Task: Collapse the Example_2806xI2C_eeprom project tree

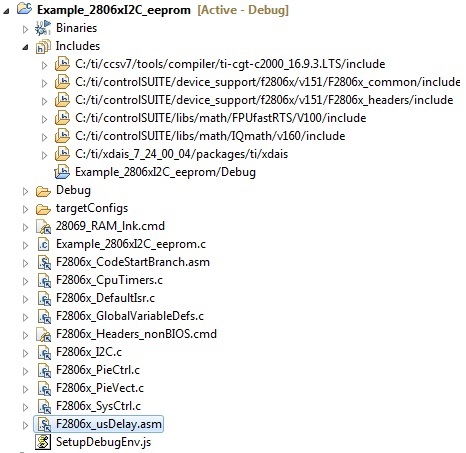Action: [6, 11]
